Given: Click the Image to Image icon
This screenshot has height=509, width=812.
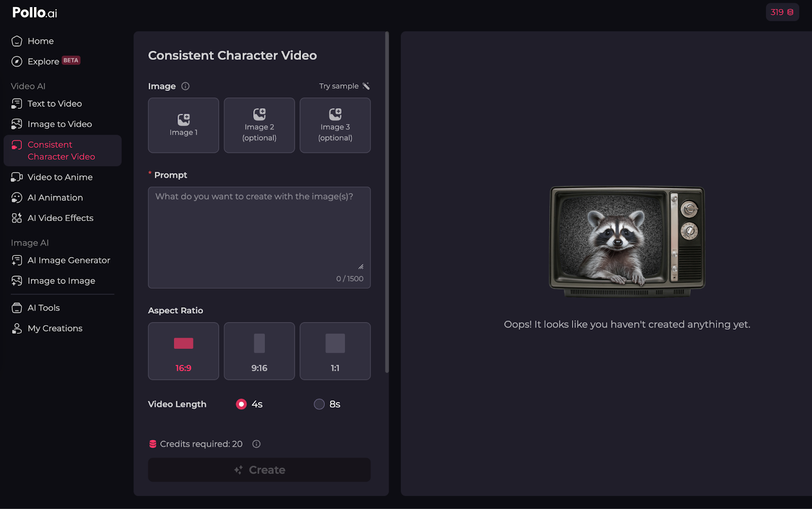Looking at the screenshot, I should point(17,281).
